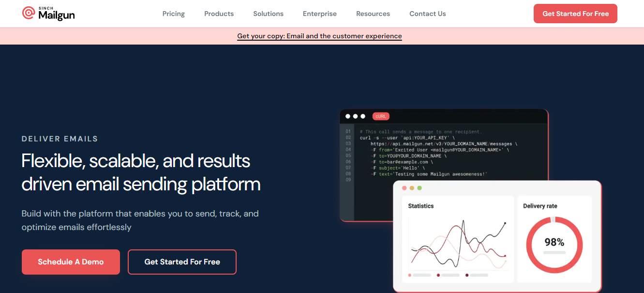644x293 pixels.
Task: Open the Pricing menu item
Action: click(x=174, y=14)
